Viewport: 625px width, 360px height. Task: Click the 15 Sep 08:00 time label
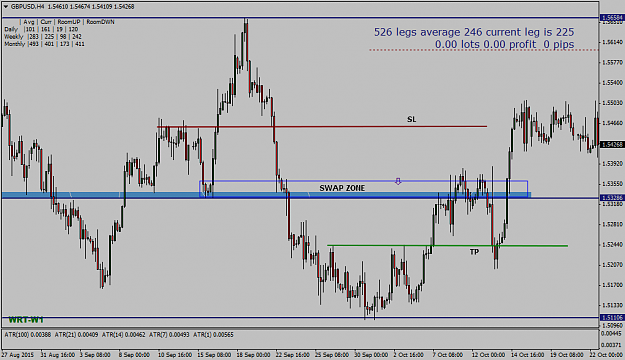(214, 354)
